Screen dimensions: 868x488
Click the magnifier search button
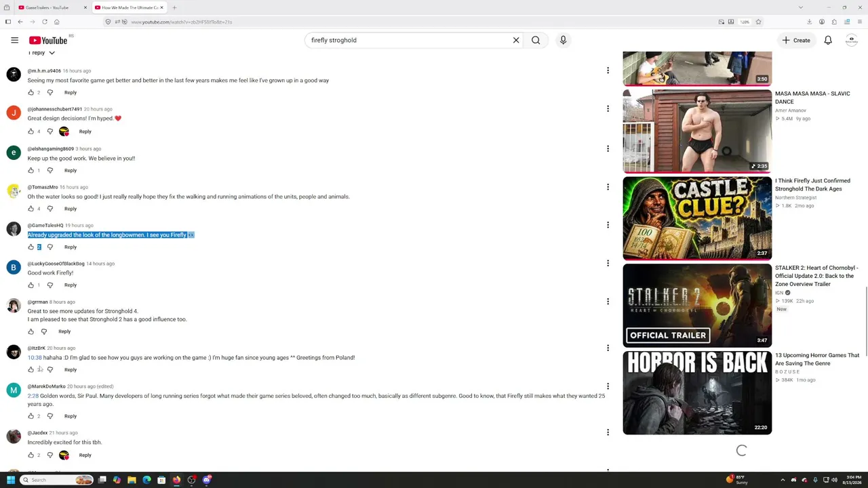coord(536,40)
